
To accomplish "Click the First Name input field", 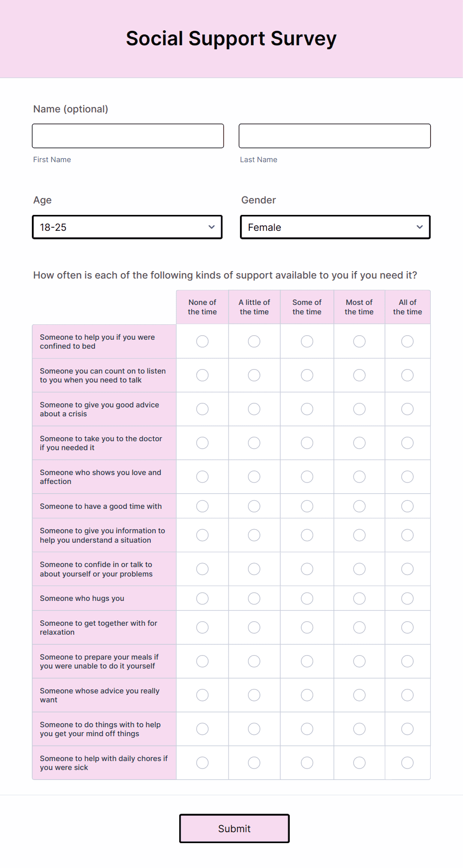I will pyautogui.click(x=127, y=135).
